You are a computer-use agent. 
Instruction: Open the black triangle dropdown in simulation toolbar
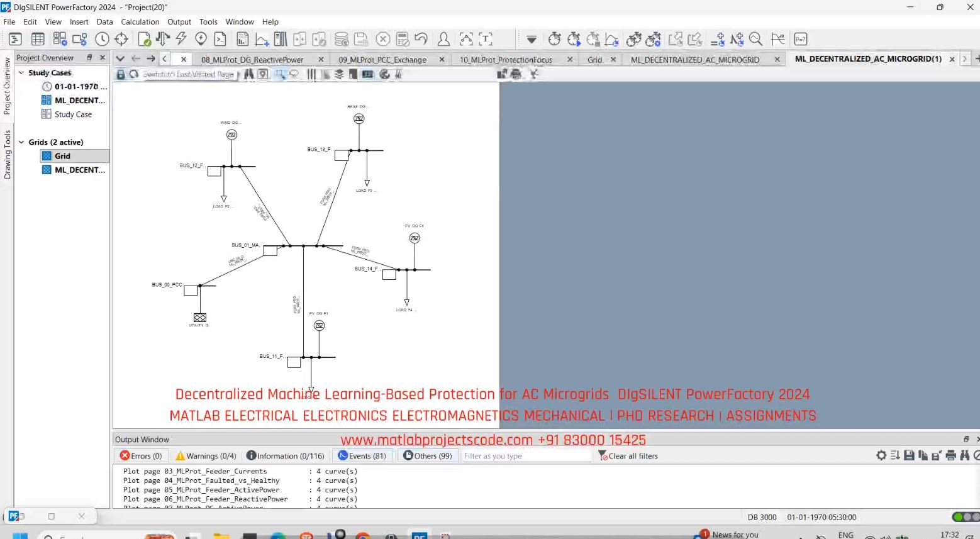pyautogui.click(x=532, y=39)
